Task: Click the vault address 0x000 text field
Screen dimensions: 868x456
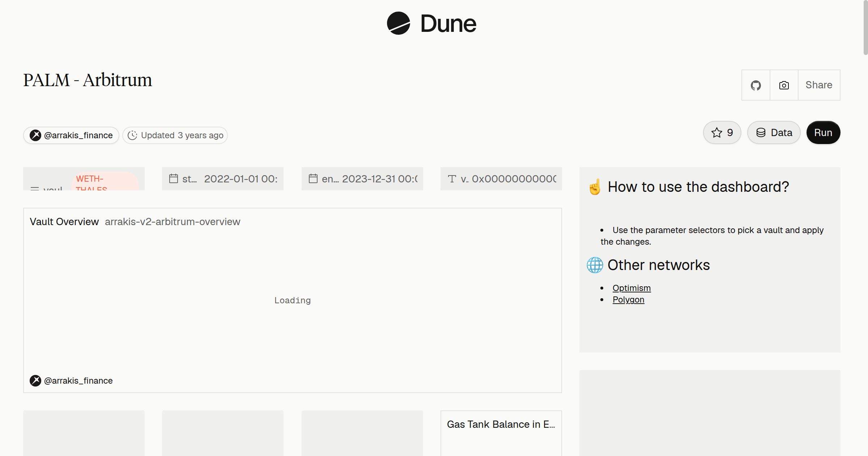Action: tap(501, 179)
